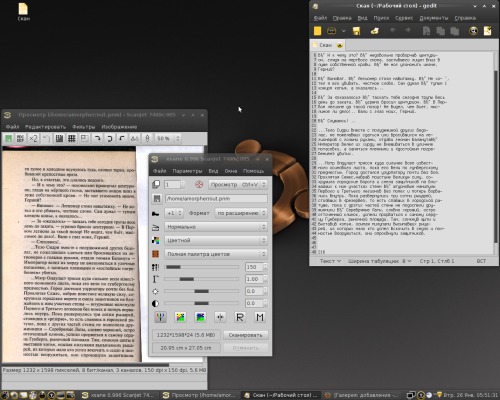
Task: Click the Сканировать button
Action: (x=246, y=335)
